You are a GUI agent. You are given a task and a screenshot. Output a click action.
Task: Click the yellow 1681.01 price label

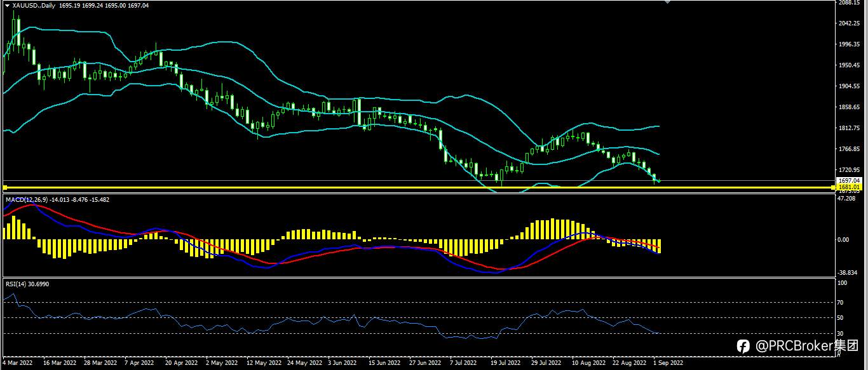click(848, 187)
